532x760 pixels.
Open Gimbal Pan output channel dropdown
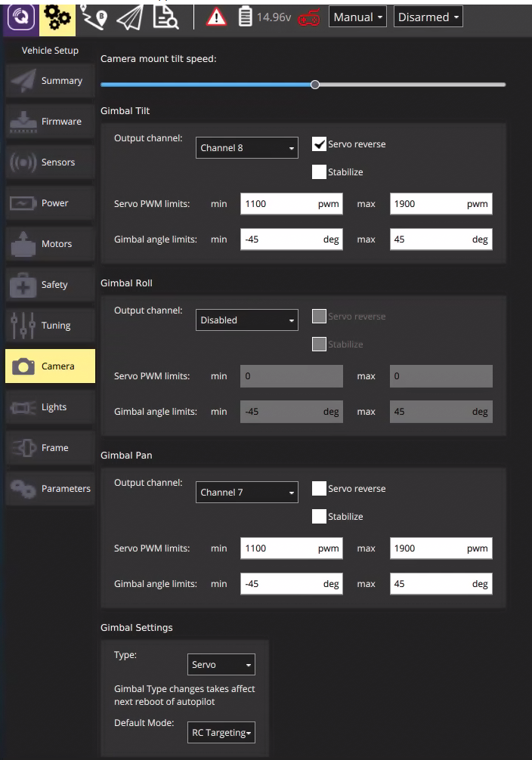pyautogui.click(x=247, y=493)
